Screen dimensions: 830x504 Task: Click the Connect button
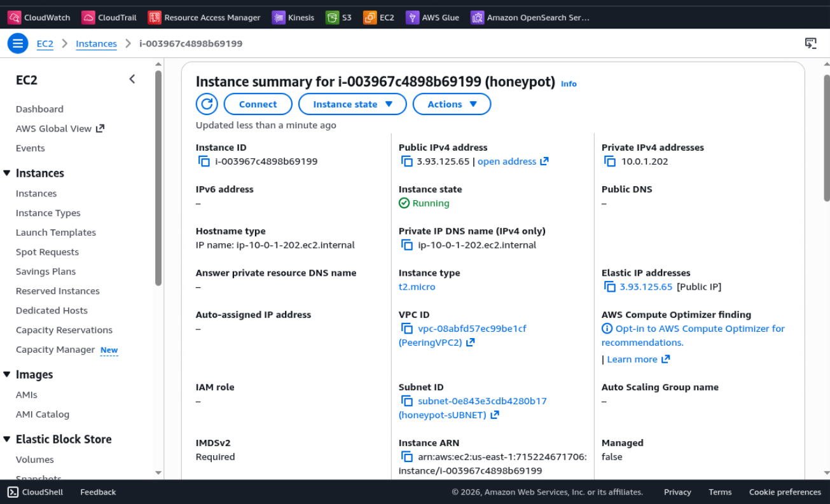[258, 104]
